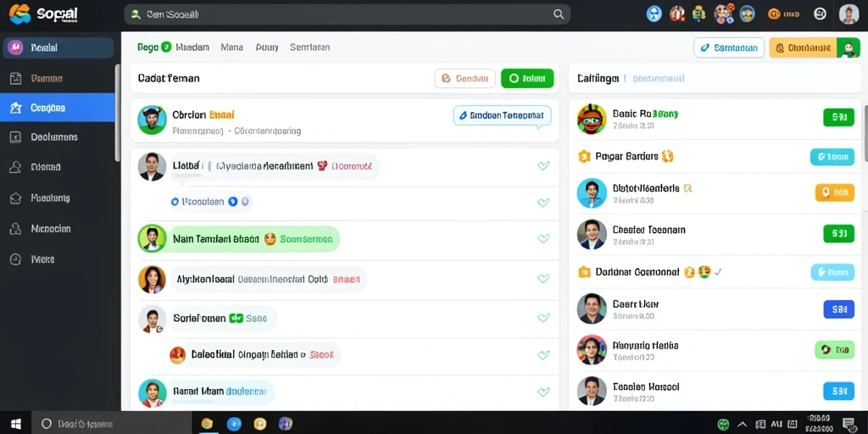Viewport: 868px width, 434px height.
Task: Click into the taskbar search box
Action: (111, 424)
